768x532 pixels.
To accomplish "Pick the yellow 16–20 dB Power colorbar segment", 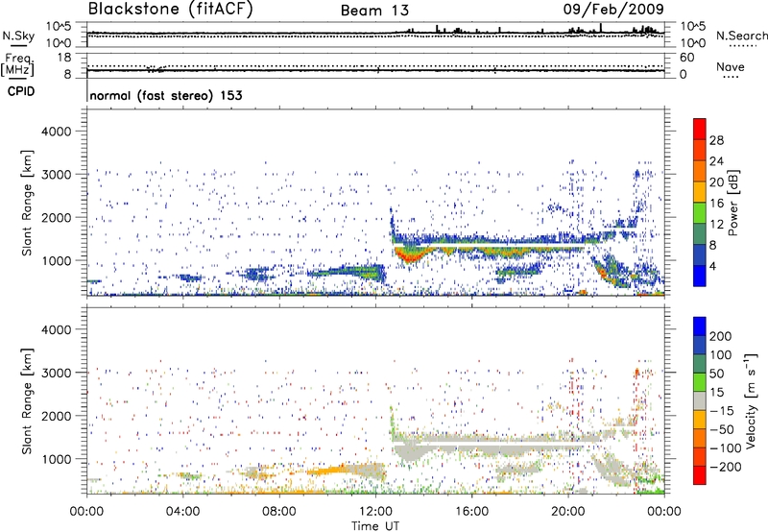I will (700, 192).
